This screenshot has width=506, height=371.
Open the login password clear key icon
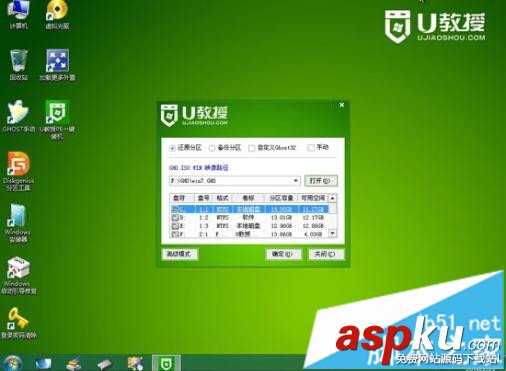(x=18, y=323)
